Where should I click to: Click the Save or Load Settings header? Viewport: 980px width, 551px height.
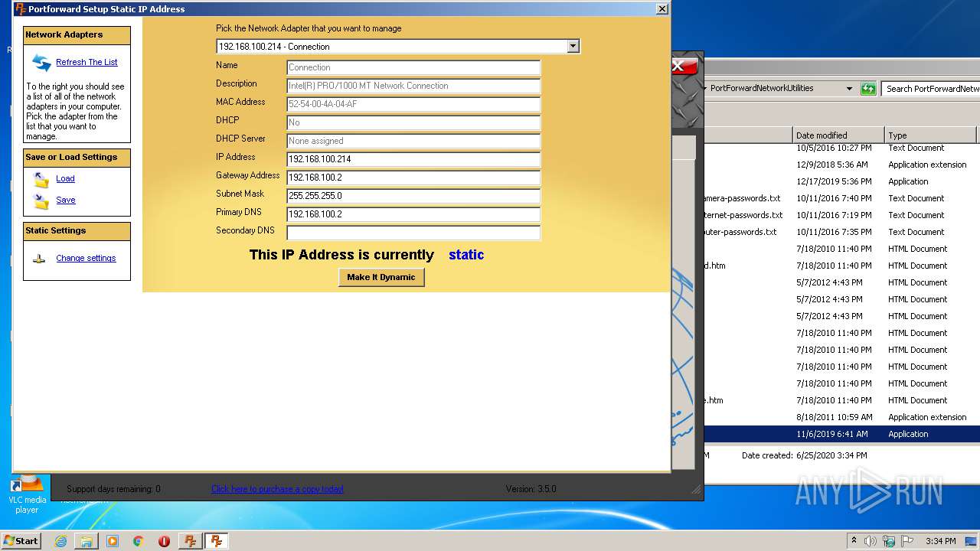click(x=77, y=158)
